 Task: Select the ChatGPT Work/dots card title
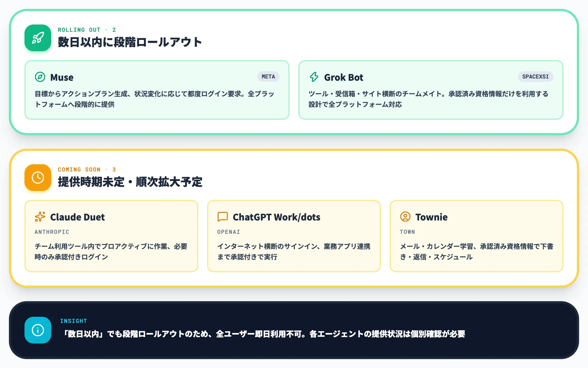[276, 217]
